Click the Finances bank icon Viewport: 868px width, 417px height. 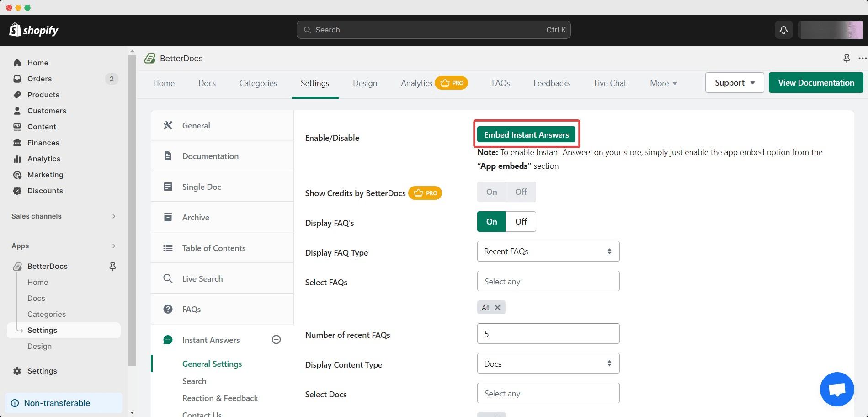click(17, 143)
